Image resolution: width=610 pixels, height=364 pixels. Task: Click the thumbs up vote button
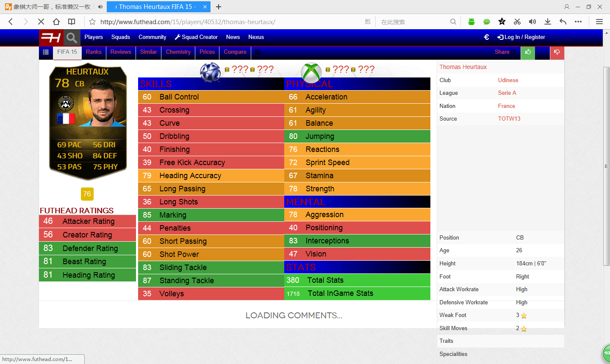coord(528,52)
